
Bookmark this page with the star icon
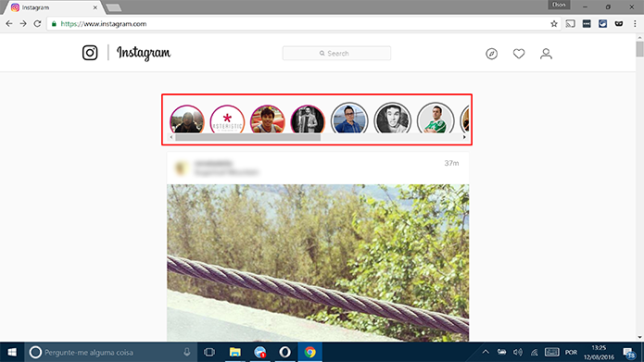(553, 24)
